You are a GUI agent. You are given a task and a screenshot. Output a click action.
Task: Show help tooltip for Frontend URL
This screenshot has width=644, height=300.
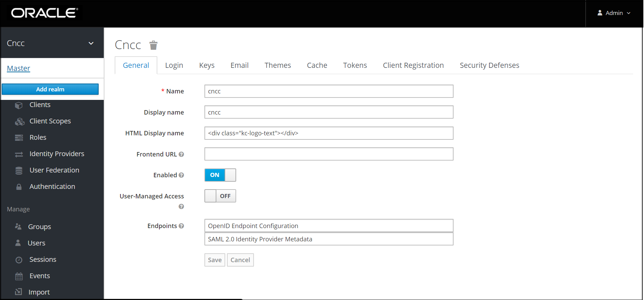coord(181,154)
